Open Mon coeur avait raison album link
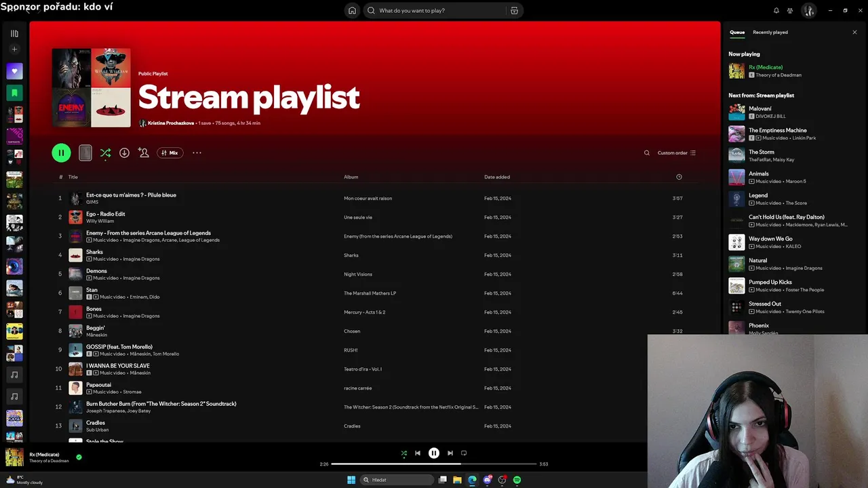 pyautogui.click(x=368, y=198)
